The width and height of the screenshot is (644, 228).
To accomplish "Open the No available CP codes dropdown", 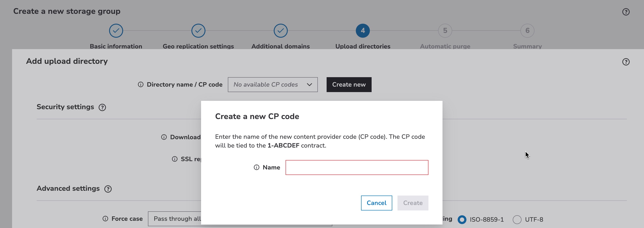I will tap(272, 85).
